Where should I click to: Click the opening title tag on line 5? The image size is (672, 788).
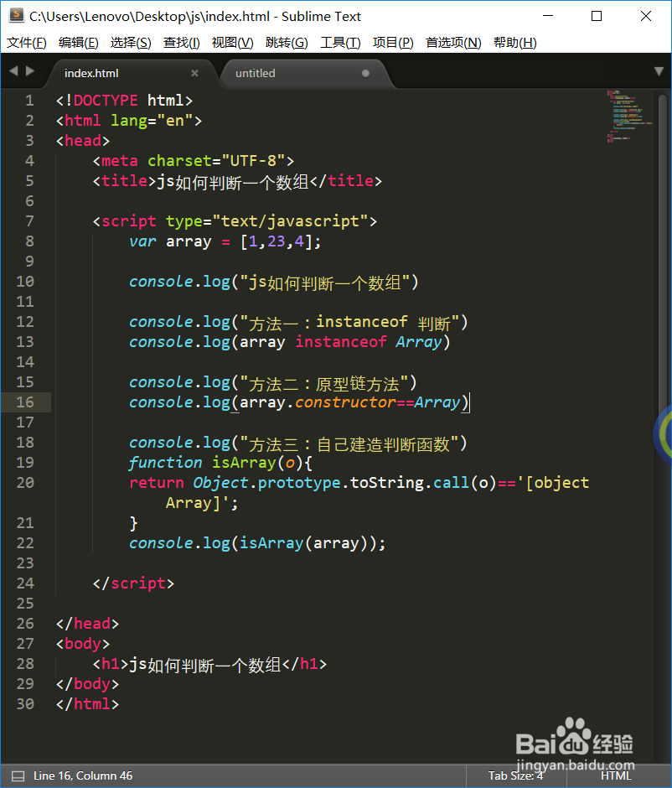click(x=125, y=181)
